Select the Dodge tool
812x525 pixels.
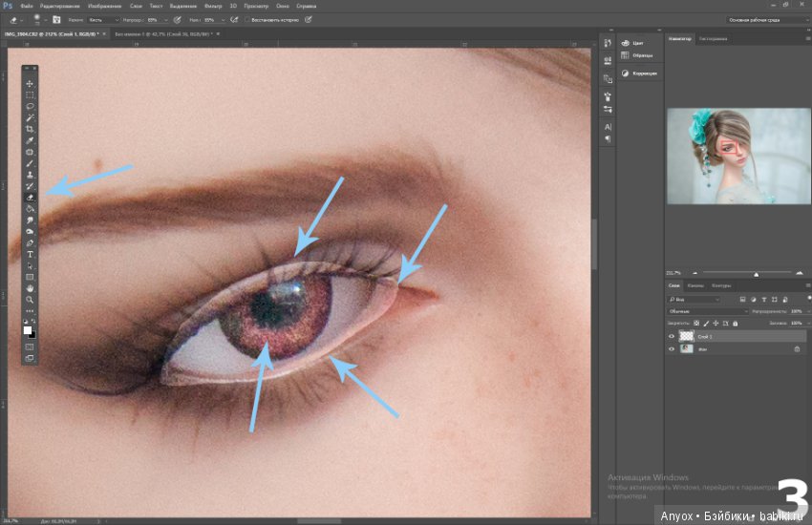(x=30, y=232)
